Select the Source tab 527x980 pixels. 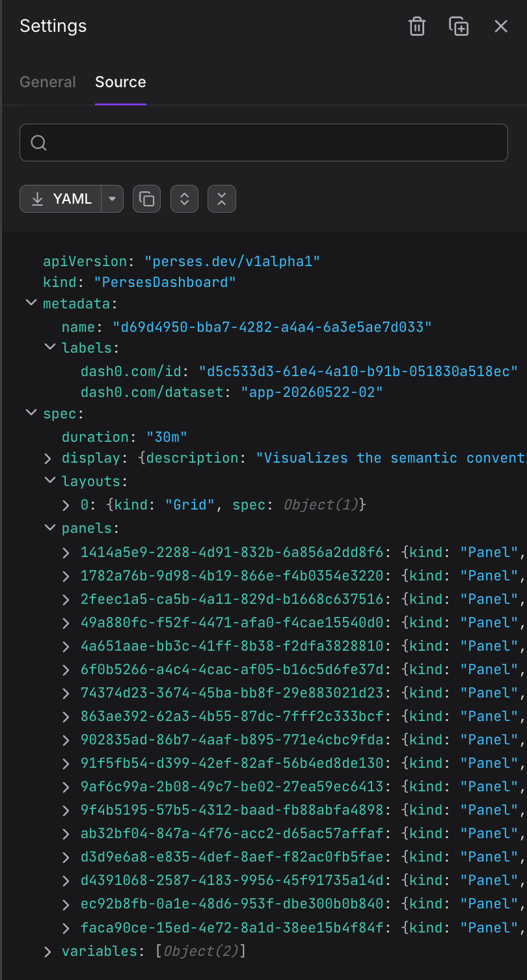120,82
